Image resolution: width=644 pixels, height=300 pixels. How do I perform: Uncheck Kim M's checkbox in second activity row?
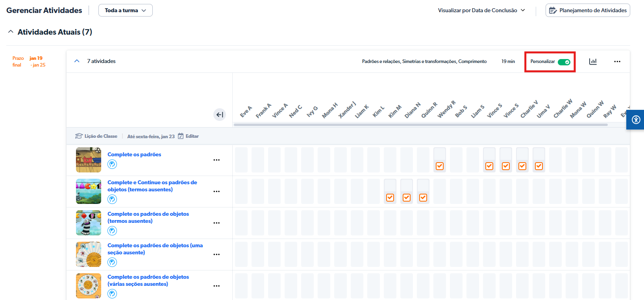[390, 198]
